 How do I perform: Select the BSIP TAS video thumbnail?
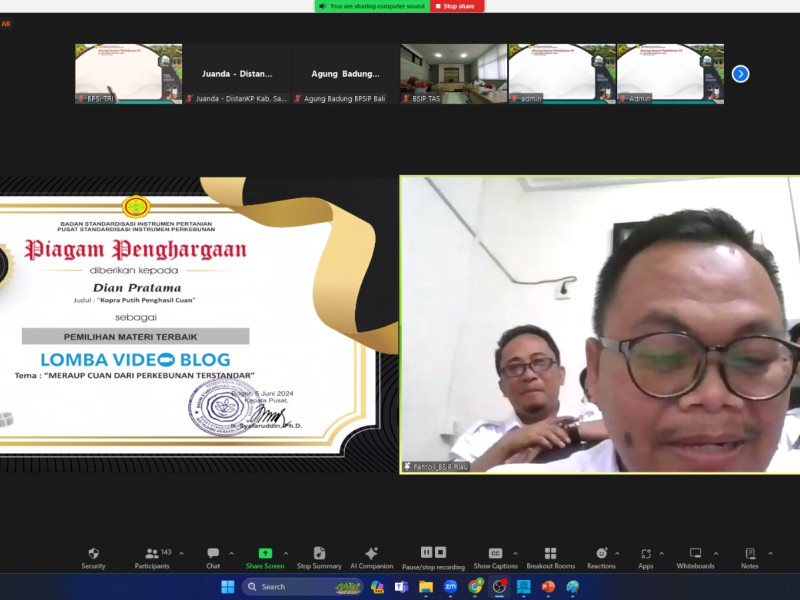click(x=453, y=73)
